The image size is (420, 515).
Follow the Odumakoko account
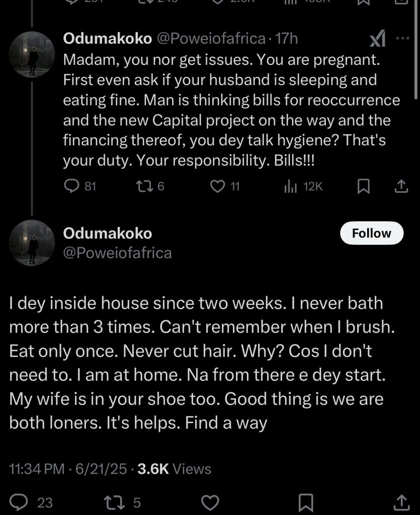coord(372,233)
